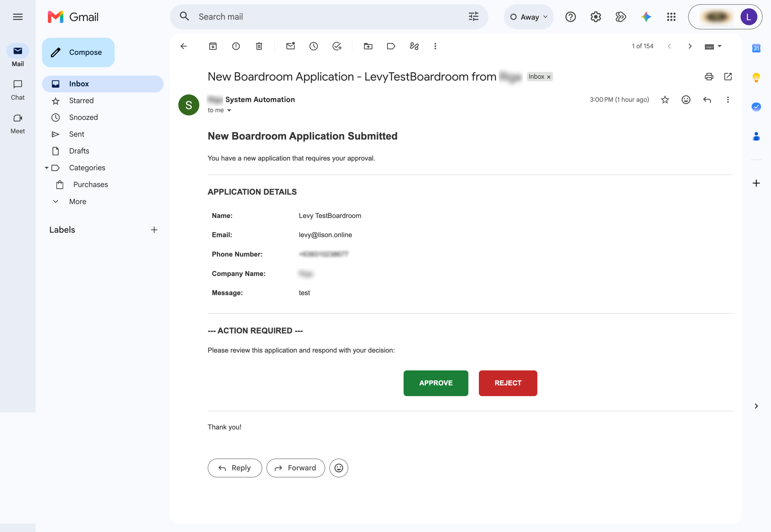
Task: Open Google Keep side panel
Action: (x=756, y=78)
